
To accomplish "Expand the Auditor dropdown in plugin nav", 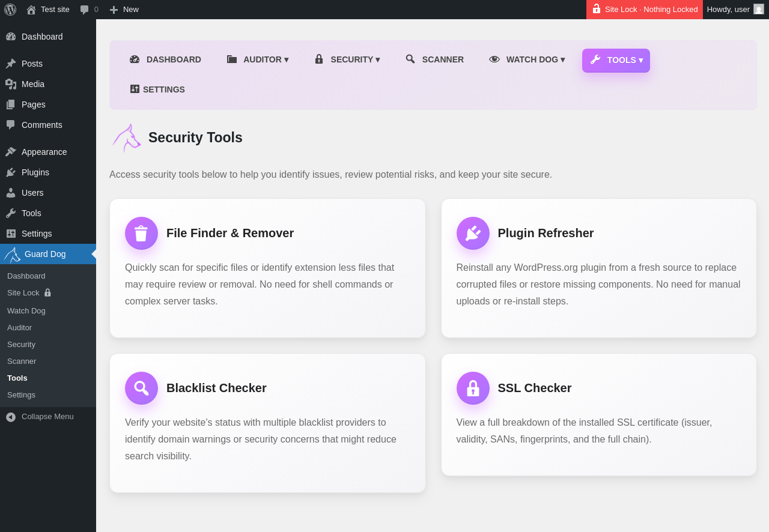I will pos(257,59).
